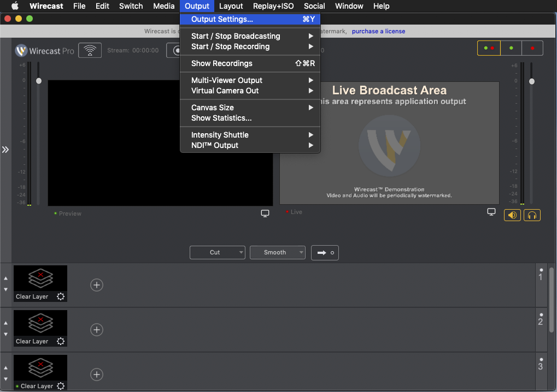Expand Multi-Viewer Output submenu
557x392 pixels.
(250, 80)
